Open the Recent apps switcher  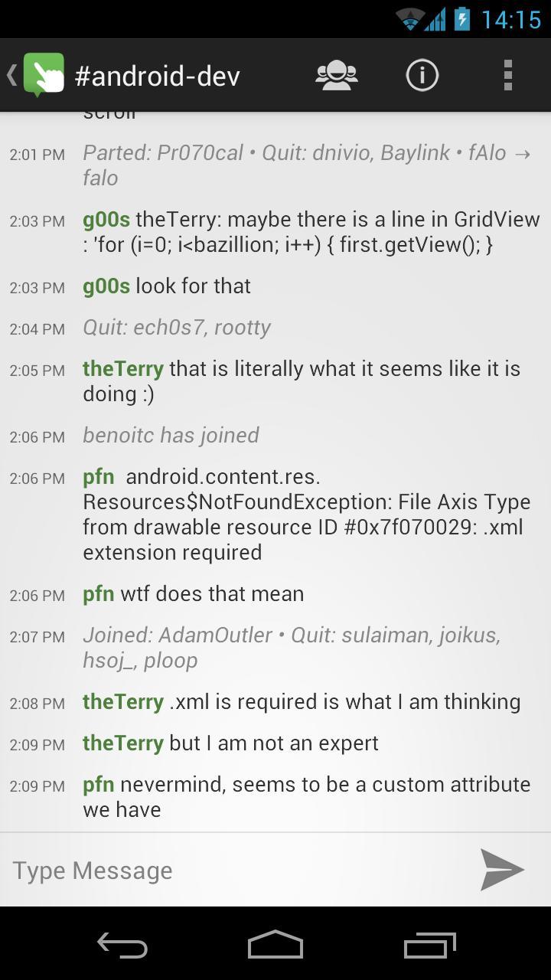point(429,945)
